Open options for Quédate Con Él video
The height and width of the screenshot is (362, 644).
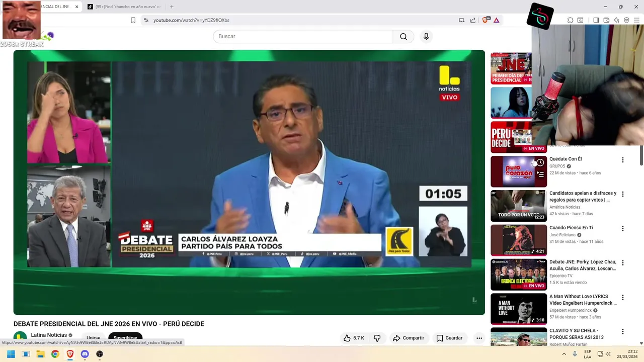coord(622,160)
